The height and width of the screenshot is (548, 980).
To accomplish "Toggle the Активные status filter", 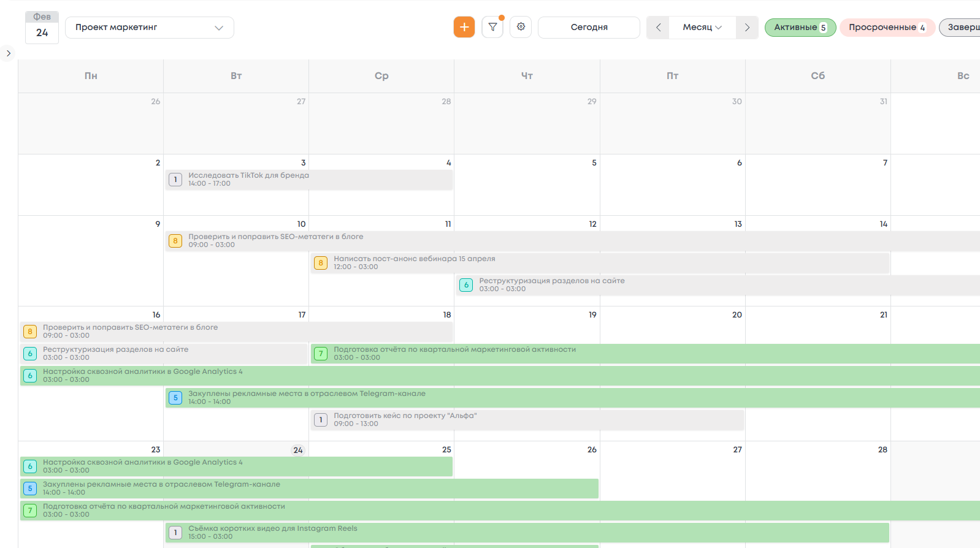I will [800, 28].
